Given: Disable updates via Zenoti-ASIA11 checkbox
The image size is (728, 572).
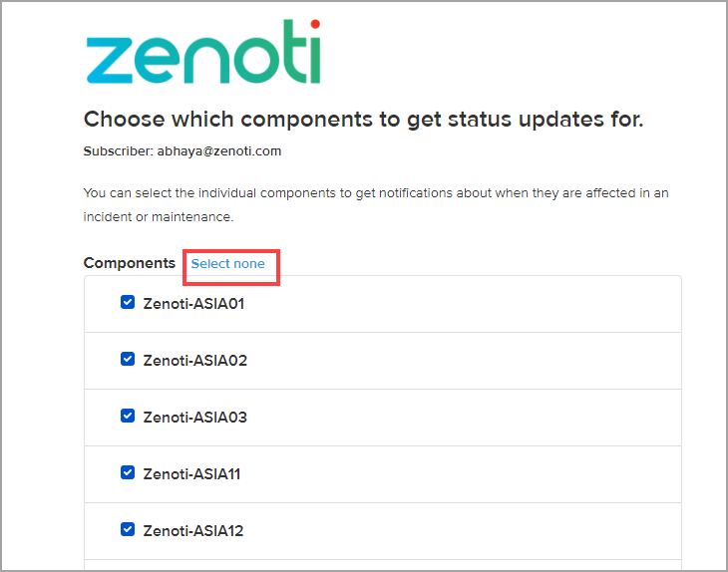Looking at the screenshot, I should coord(128,472).
